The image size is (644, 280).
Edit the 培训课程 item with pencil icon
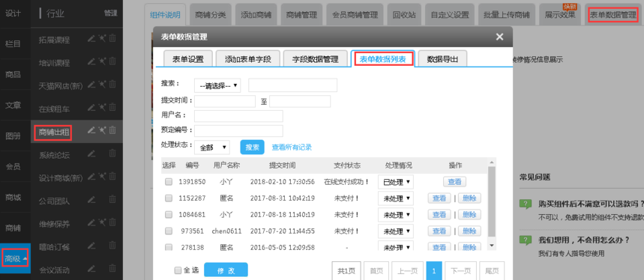(91, 61)
